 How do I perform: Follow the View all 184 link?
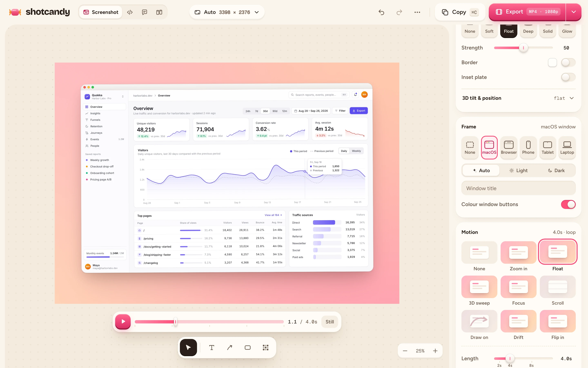pyautogui.click(x=273, y=215)
